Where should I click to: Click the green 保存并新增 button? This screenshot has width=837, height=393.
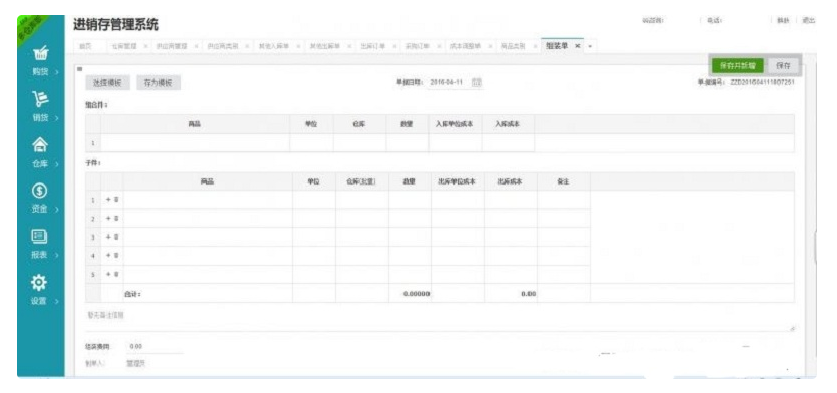tap(737, 66)
